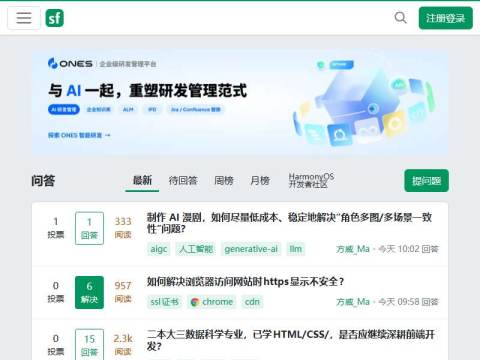Open the https 显示不安全 question
480x360 pixels.
tap(245, 282)
